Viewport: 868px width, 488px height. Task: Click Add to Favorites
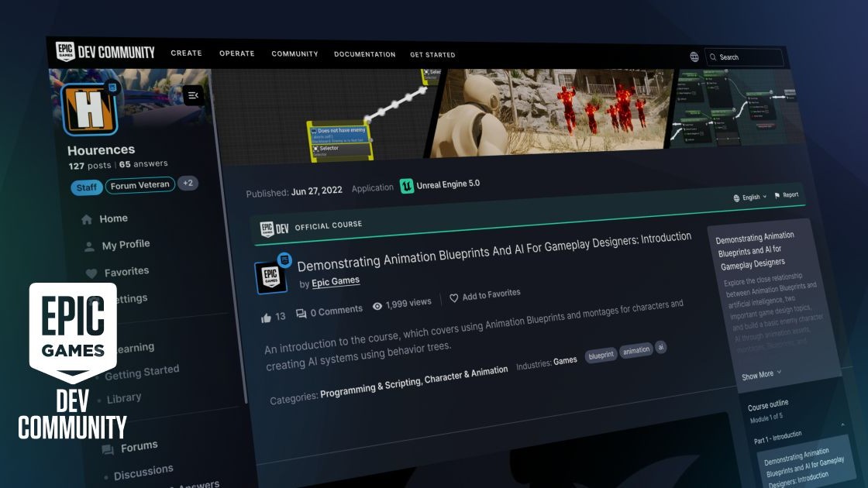(485, 295)
